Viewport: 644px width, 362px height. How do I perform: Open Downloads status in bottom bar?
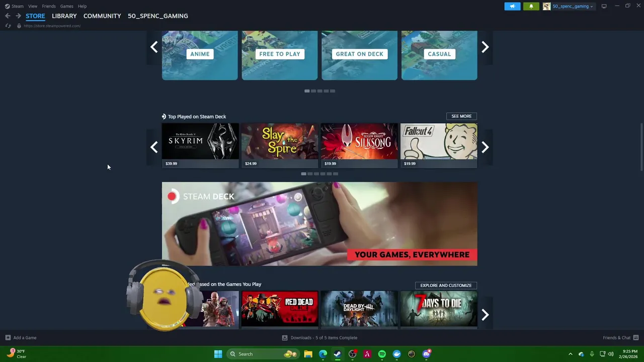coord(319,338)
